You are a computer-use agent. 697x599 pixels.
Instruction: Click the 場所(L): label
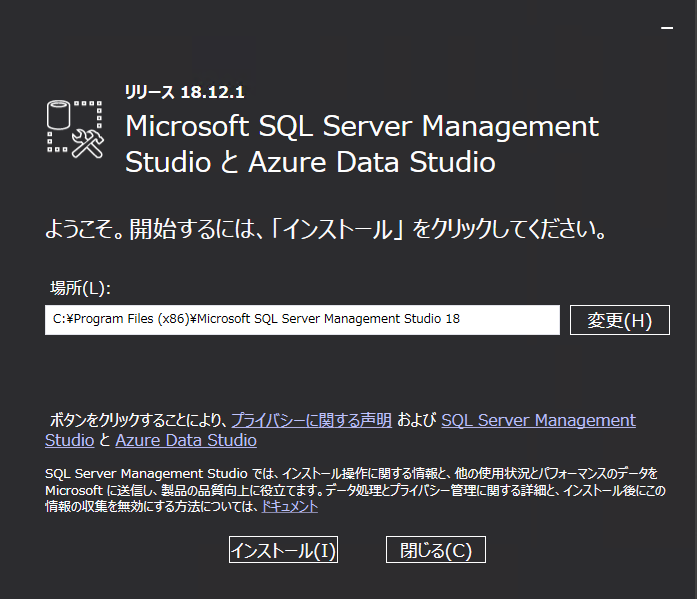coord(80,288)
